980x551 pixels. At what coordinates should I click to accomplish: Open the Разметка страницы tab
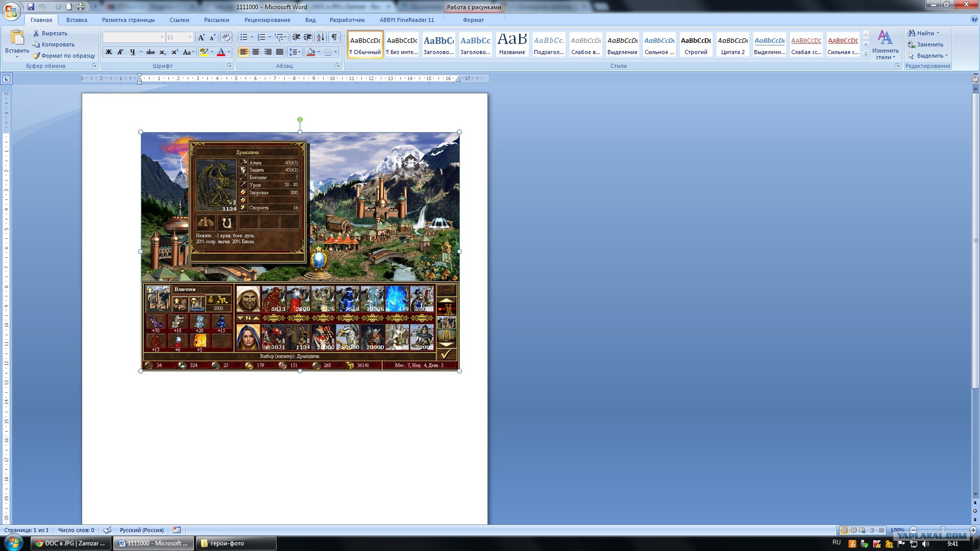point(128,20)
